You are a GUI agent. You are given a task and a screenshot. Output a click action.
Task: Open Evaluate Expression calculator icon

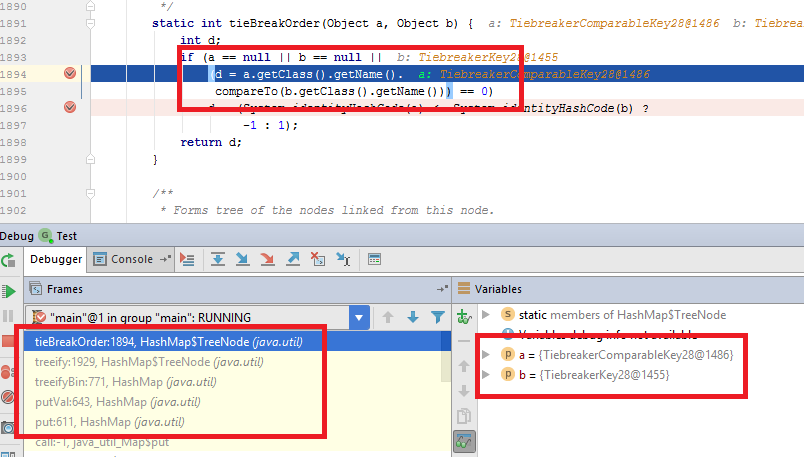[375, 259]
